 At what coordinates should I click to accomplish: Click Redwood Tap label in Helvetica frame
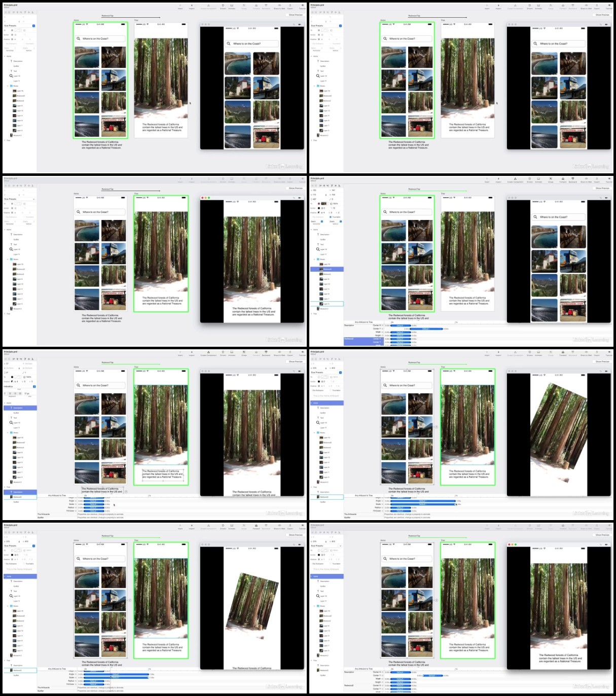pyautogui.click(x=107, y=362)
